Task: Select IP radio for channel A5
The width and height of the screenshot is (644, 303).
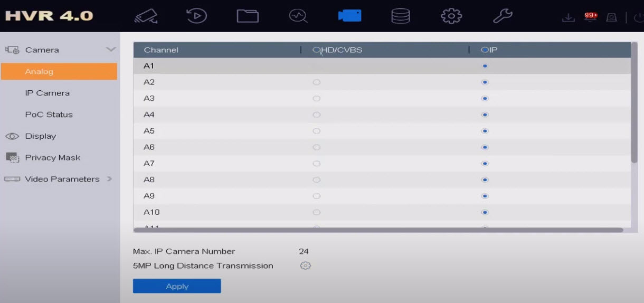Action: coord(485,131)
